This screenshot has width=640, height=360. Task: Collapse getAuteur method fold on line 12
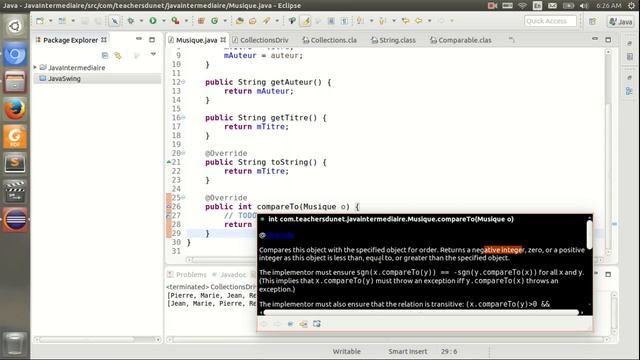click(183, 82)
